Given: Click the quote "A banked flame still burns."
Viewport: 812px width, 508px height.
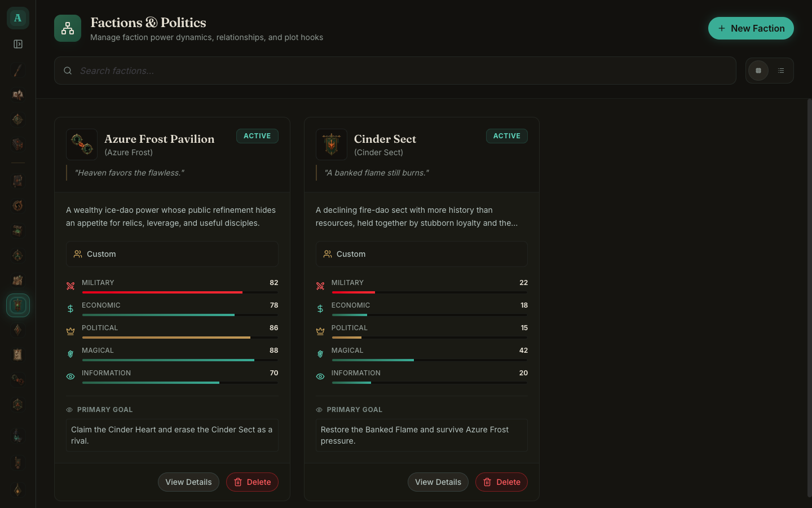Looking at the screenshot, I should tap(377, 173).
